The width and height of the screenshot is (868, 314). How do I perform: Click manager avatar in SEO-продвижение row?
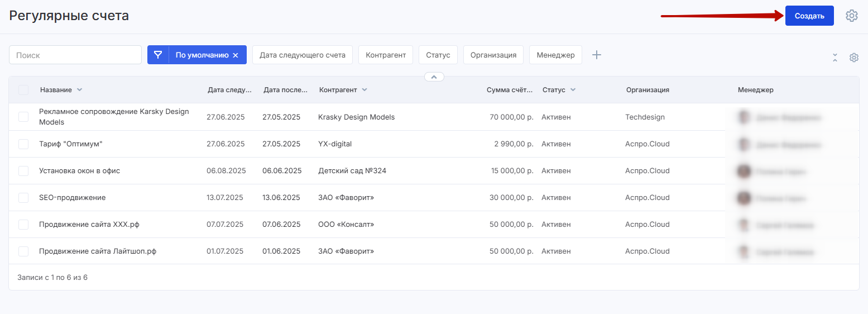(x=744, y=198)
